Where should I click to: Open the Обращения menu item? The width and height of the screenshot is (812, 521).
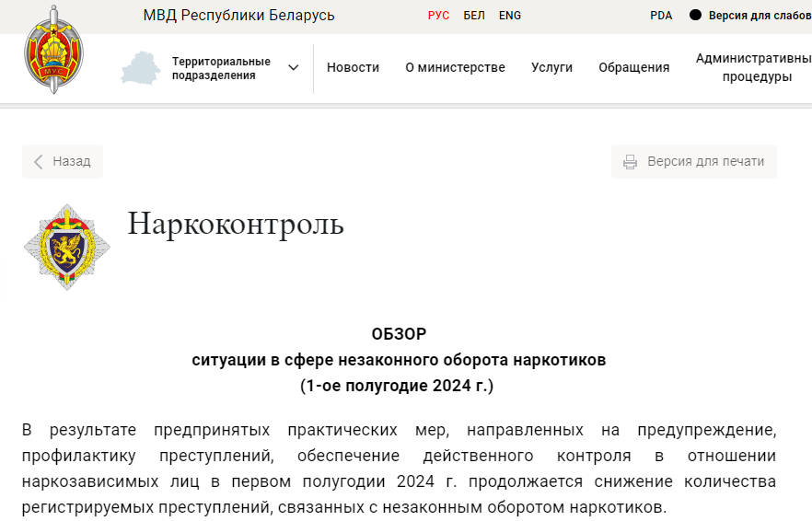click(x=633, y=67)
